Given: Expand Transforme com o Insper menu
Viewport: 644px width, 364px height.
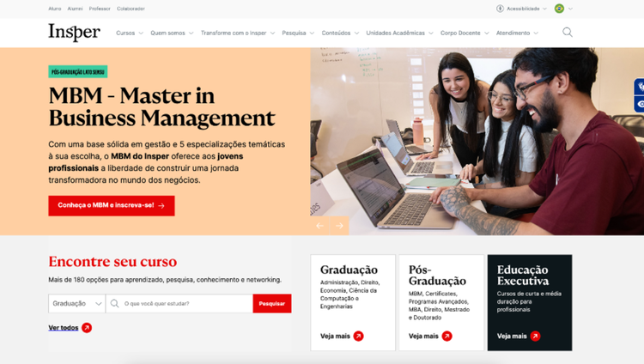Looking at the screenshot, I should click(237, 33).
